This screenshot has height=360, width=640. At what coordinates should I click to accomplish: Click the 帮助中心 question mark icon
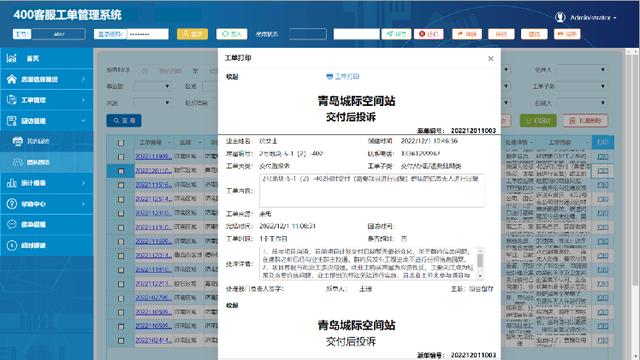(x=11, y=204)
